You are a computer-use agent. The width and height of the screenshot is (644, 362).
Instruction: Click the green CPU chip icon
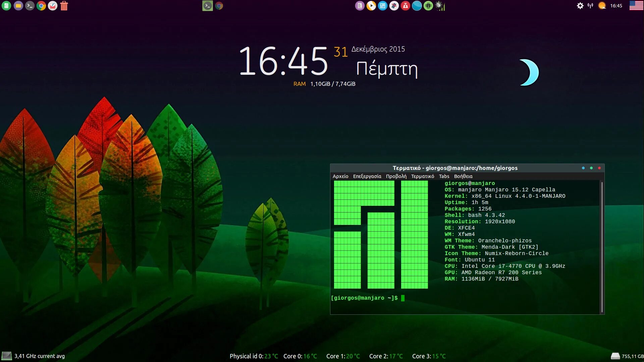click(x=428, y=6)
